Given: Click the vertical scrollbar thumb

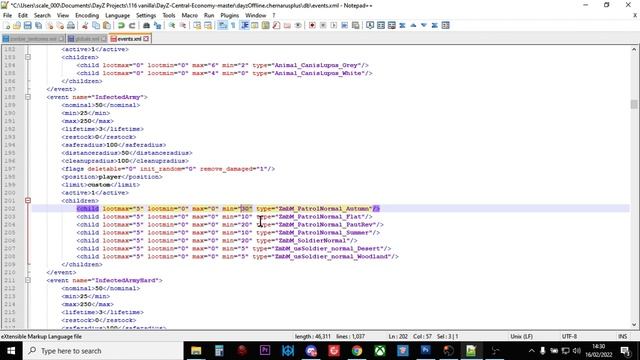Looking at the screenshot, I should [634, 104].
